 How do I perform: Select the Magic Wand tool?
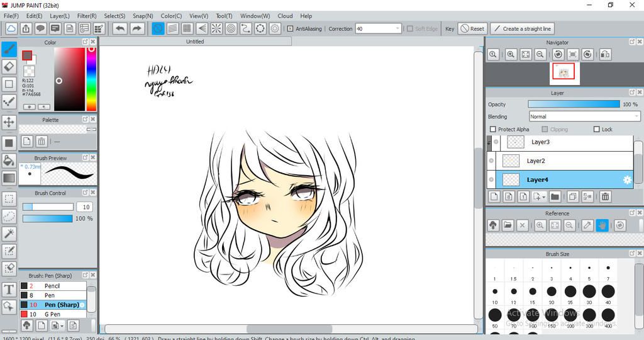(x=9, y=234)
